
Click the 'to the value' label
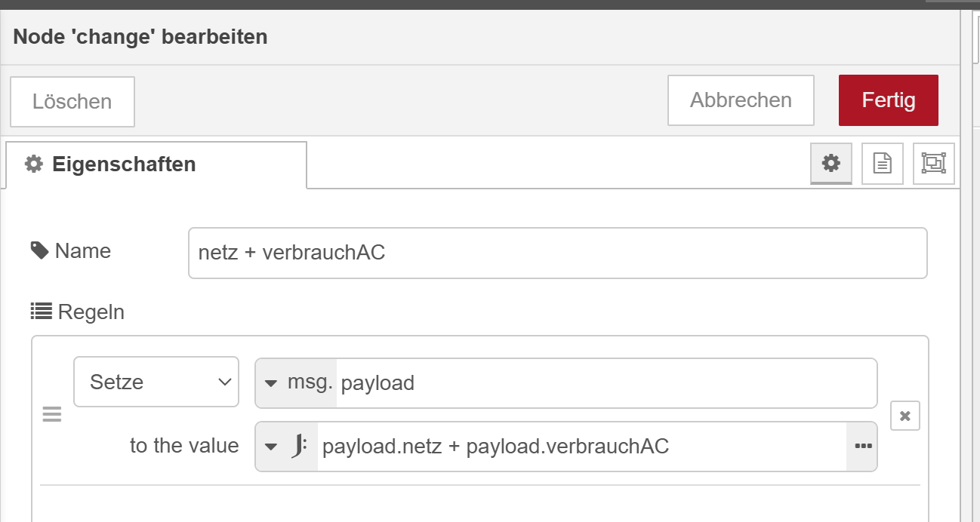click(x=184, y=445)
